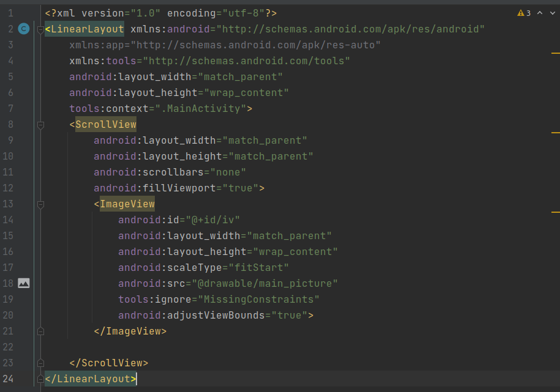The width and height of the screenshot is (560, 392).
Task: Click the fold end marker at line 24
Action: pos(41,379)
